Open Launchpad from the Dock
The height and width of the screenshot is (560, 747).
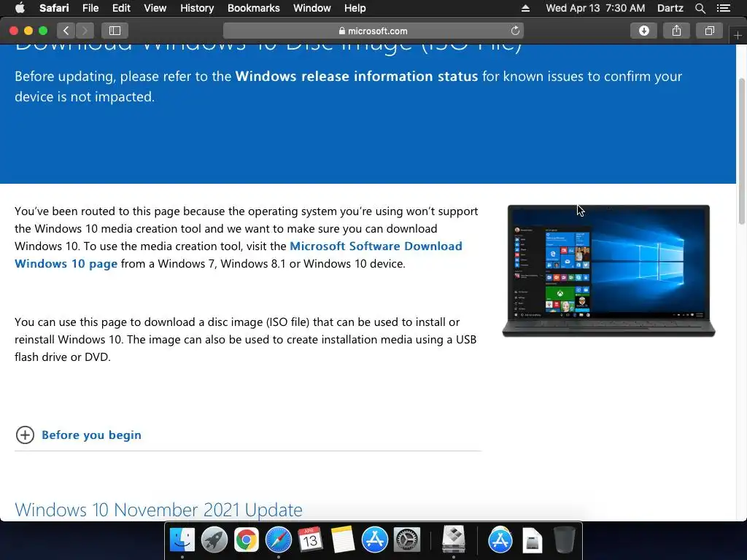click(x=214, y=540)
